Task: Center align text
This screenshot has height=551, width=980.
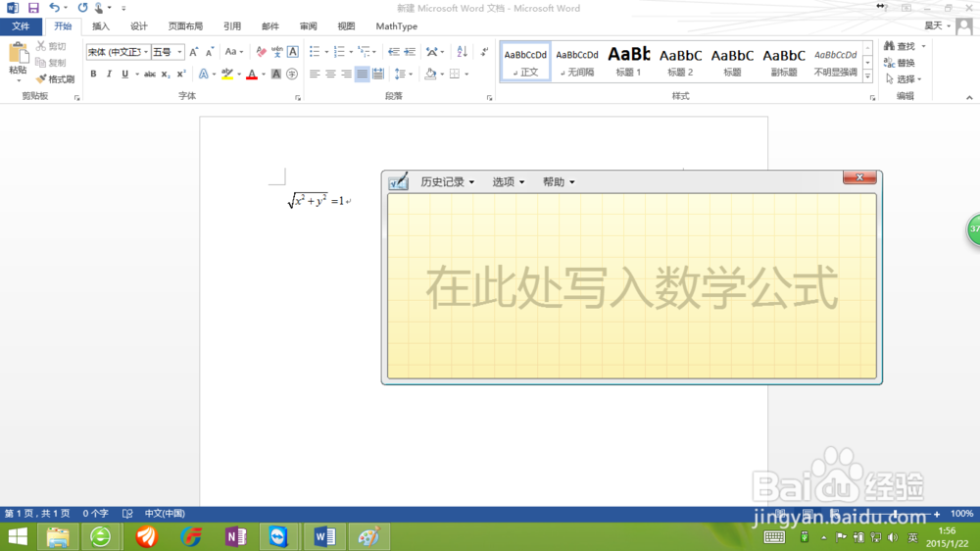Action: point(330,74)
